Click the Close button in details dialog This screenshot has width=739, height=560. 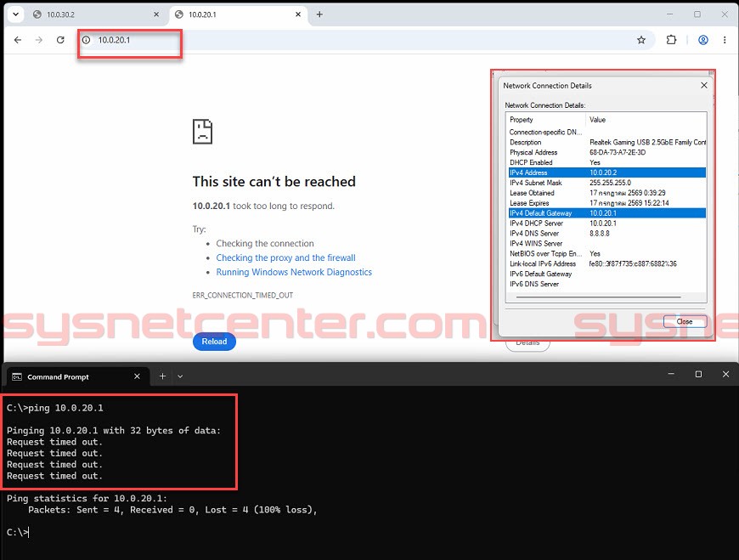click(x=685, y=321)
